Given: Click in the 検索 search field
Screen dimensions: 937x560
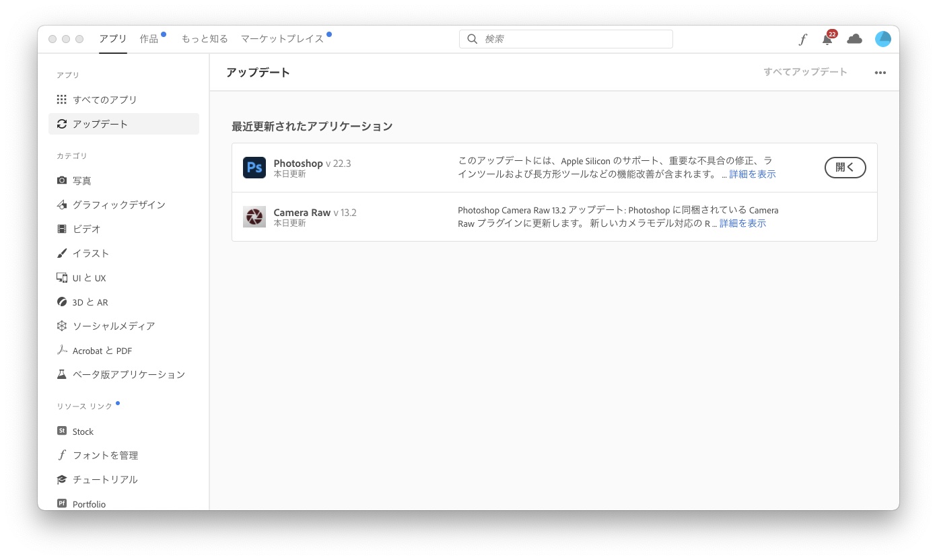Looking at the screenshot, I should click(566, 39).
